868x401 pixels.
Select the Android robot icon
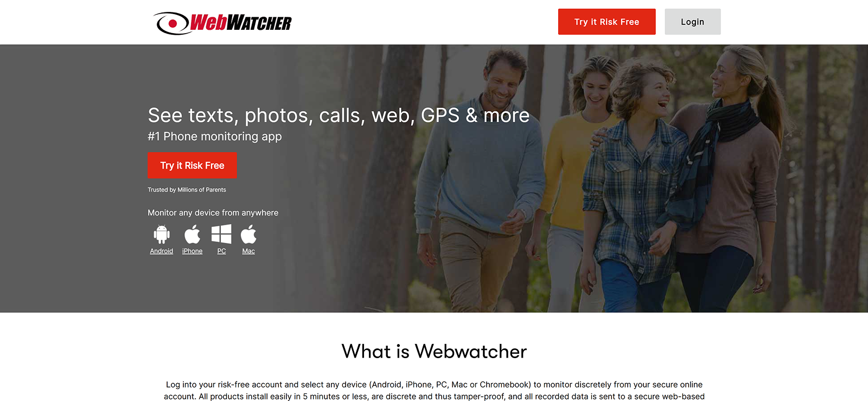[162, 234]
